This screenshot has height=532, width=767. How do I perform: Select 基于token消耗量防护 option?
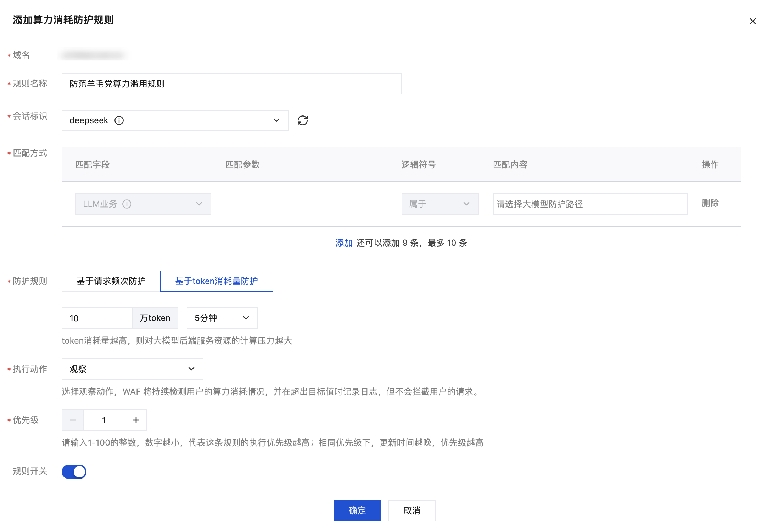[x=217, y=281]
